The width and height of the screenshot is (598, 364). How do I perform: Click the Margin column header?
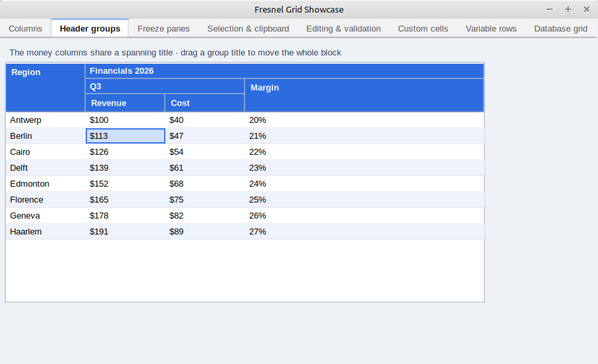click(364, 95)
